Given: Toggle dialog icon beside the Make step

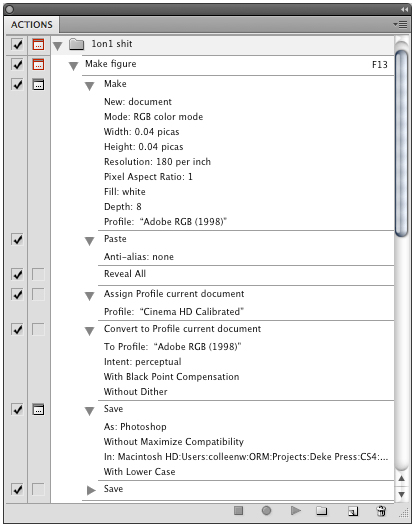Looking at the screenshot, I should [x=38, y=84].
